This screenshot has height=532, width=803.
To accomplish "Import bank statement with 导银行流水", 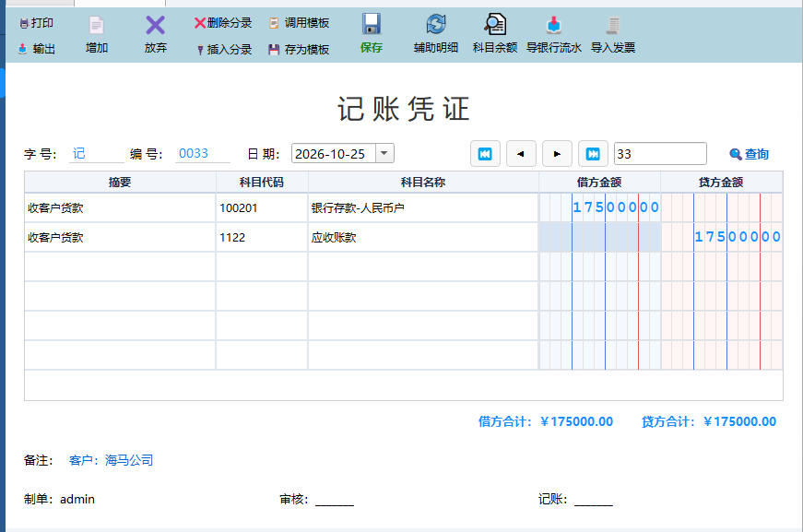I will coord(553,34).
